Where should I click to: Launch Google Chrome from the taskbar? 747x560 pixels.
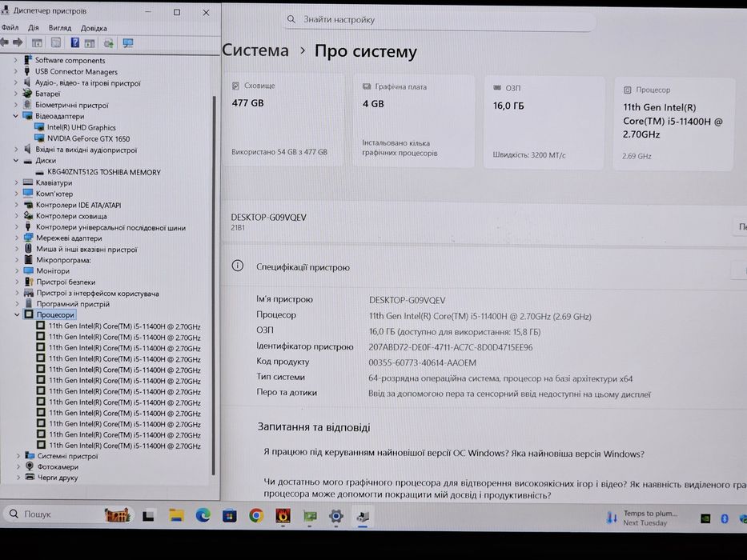pos(256,516)
